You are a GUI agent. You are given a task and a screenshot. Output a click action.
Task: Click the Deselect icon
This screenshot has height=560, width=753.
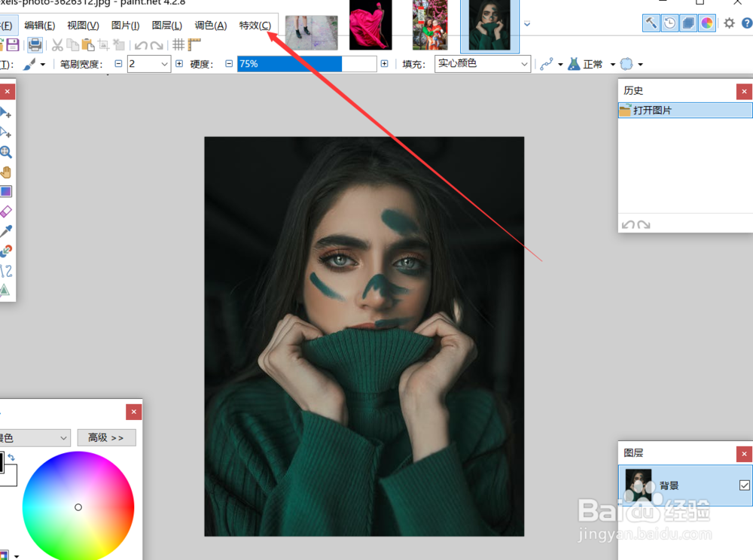click(119, 45)
